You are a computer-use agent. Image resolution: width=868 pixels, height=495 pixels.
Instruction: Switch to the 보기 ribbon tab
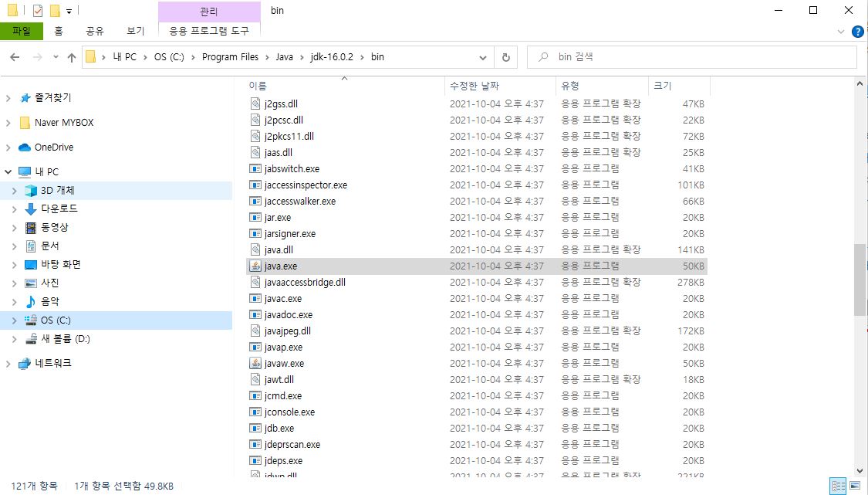coord(135,31)
